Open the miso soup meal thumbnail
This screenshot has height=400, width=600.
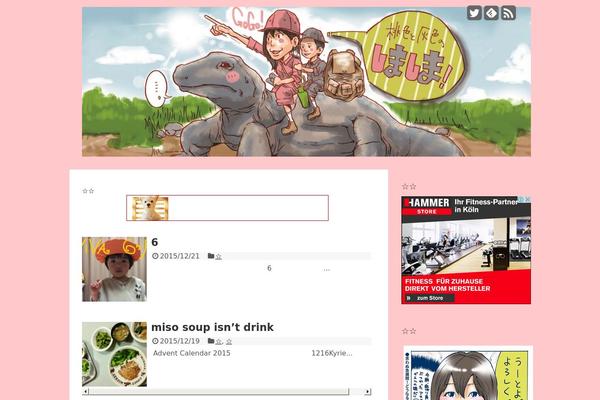tap(114, 354)
